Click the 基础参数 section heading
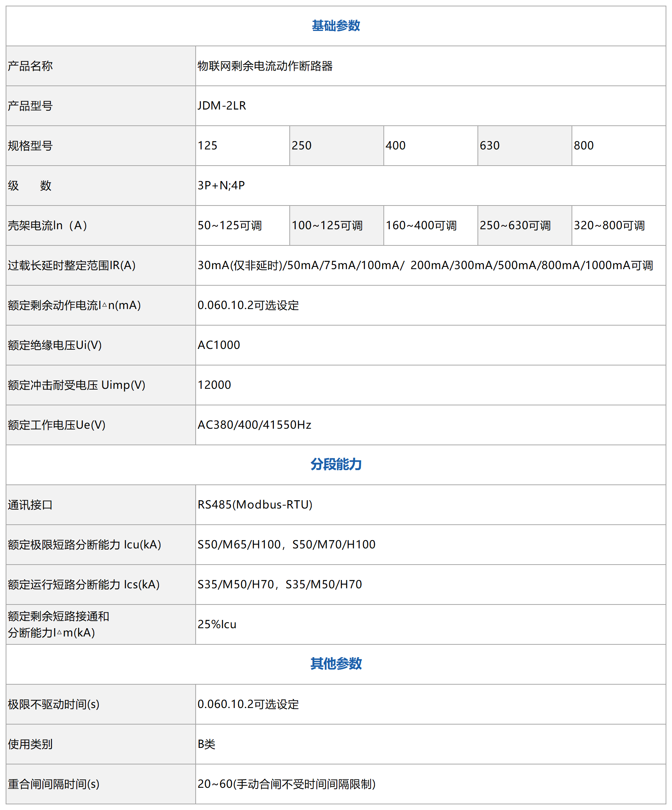Image resolution: width=672 pixels, height=810 pixels. (x=335, y=26)
